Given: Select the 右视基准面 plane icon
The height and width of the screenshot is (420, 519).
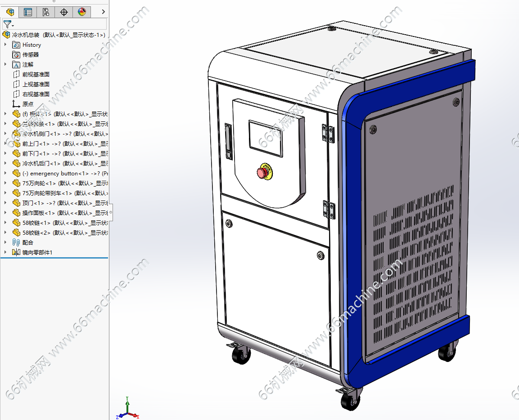Looking at the screenshot, I should (16, 94).
